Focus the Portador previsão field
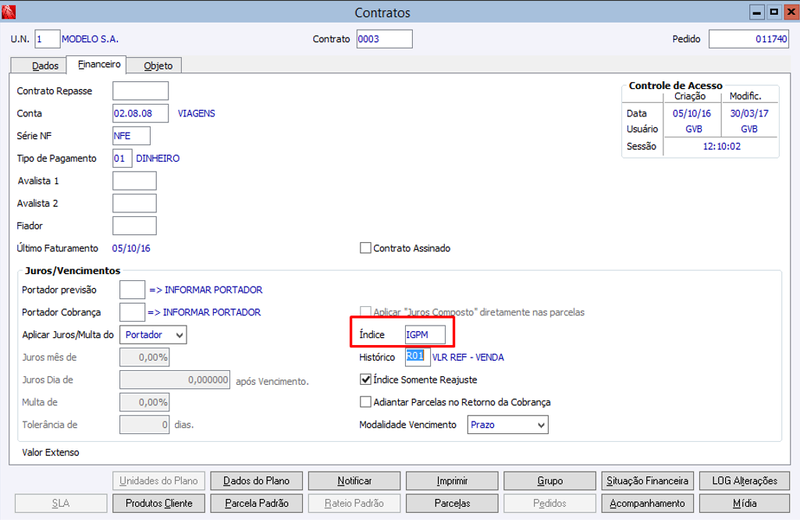 click(x=132, y=290)
